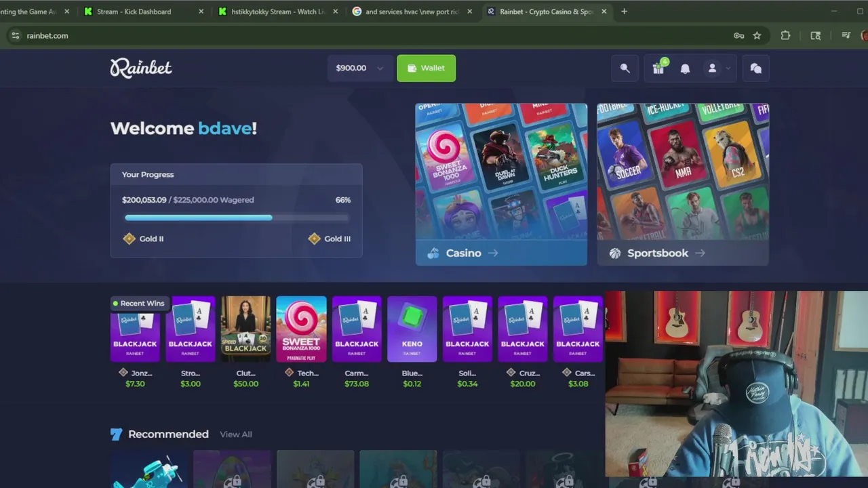
Task: Switch to the Google search hvac tab
Action: 412,12
